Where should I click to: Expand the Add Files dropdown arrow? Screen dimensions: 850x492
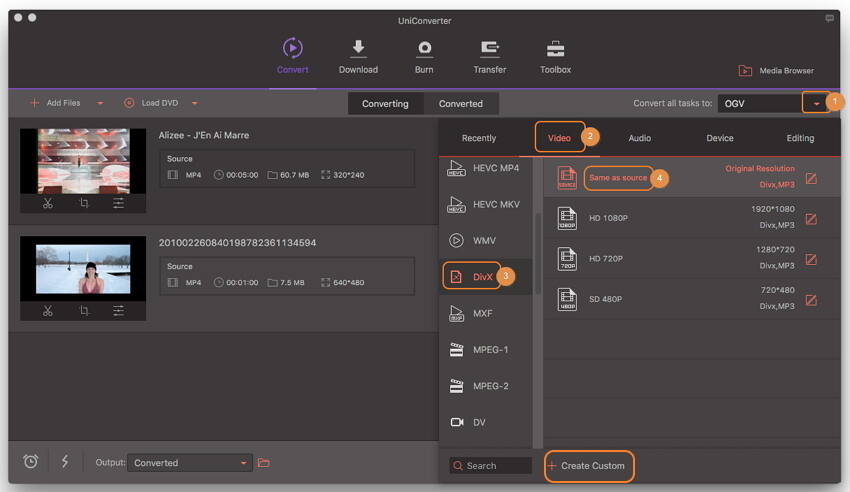pyautogui.click(x=100, y=103)
